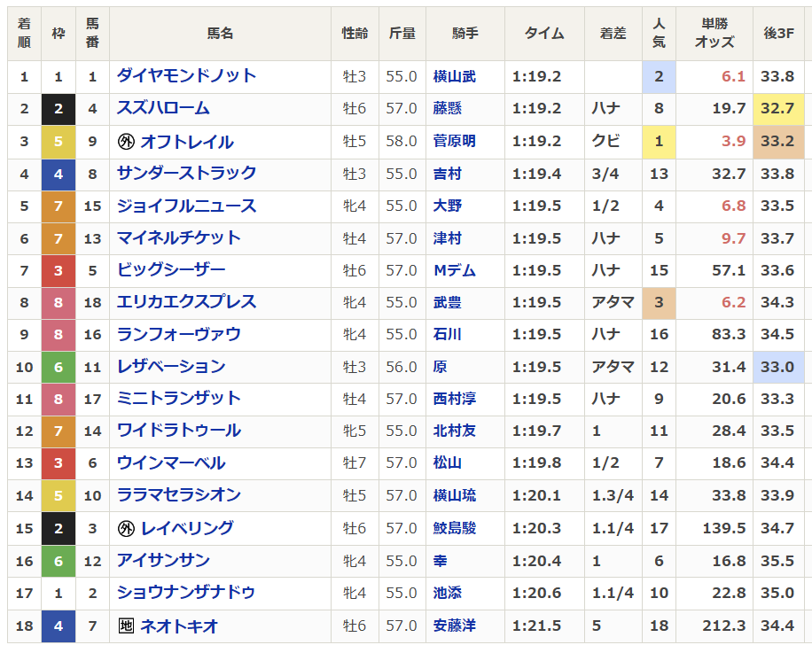Image resolution: width=812 pixels, height=645 pixels.
Task: Click the 外 icon beside オフトレイル
Action: pyautogui.click(x=126, y=142)
